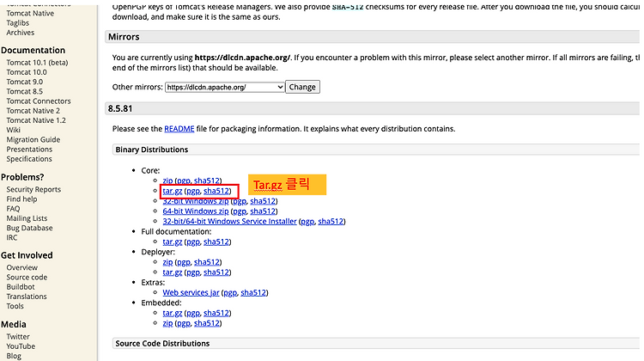644x361 pixels.
Task: Click the Find help link
Action: pyautogui.click(x=21, y=199)
